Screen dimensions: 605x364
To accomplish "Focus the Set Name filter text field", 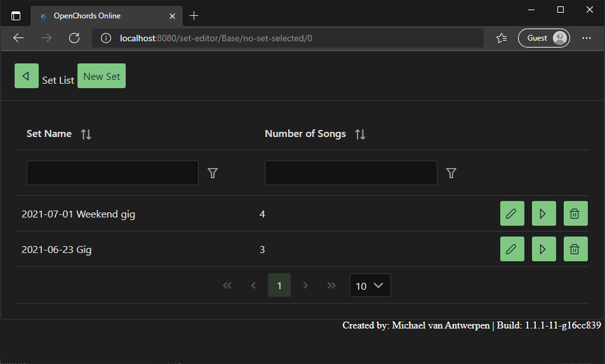I will point(112,173).
